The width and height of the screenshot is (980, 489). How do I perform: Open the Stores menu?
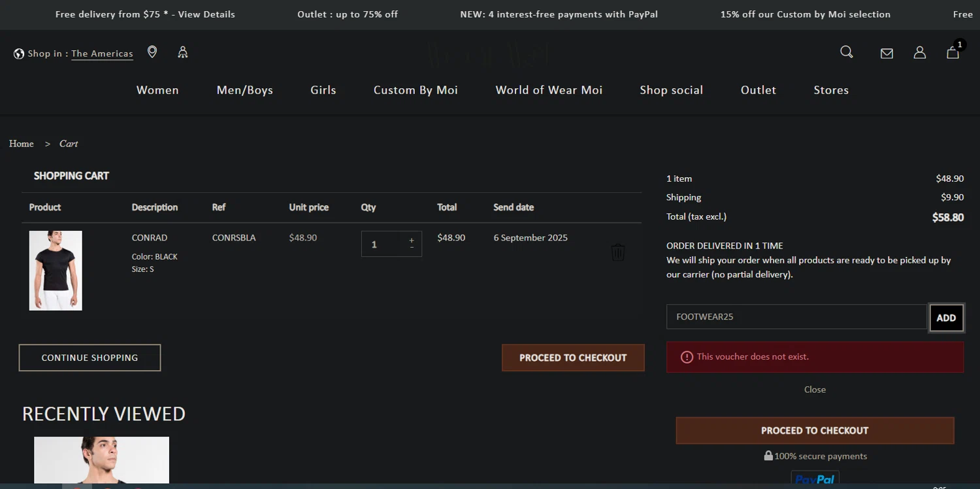(831, 90)
